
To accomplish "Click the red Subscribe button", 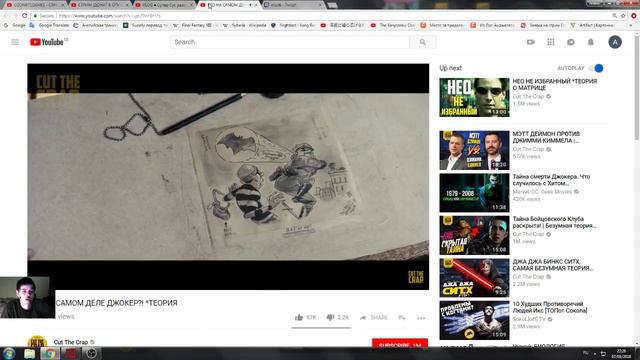I will [x=400, y=343].
